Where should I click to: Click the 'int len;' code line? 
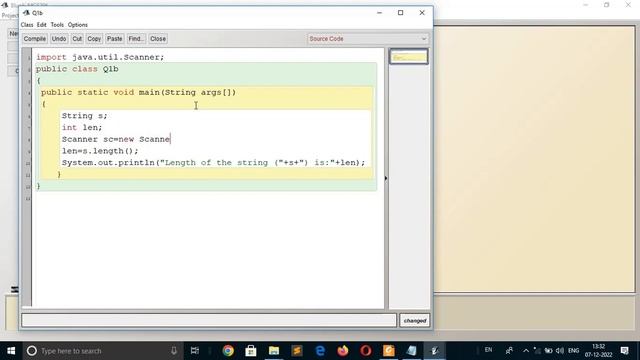82,128
